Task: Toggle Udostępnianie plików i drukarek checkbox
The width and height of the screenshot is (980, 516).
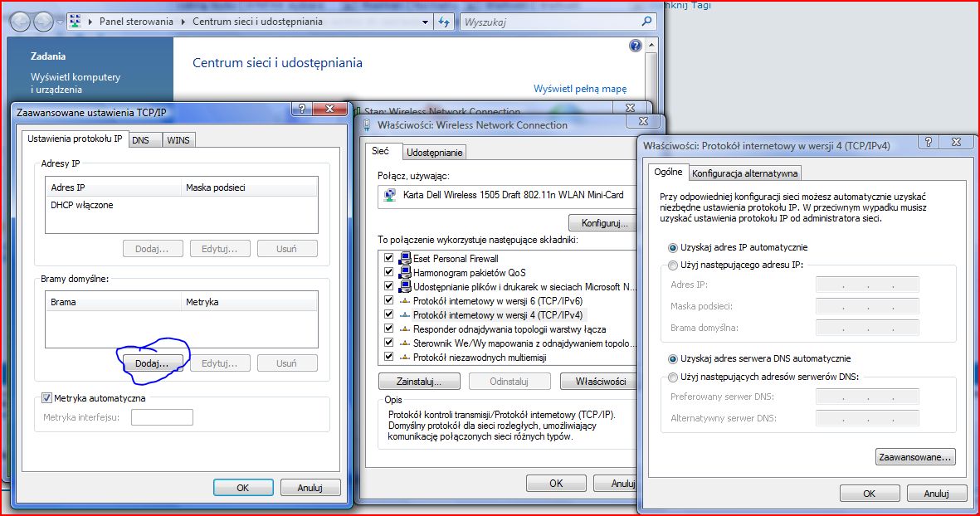Action: click(388, 287)
